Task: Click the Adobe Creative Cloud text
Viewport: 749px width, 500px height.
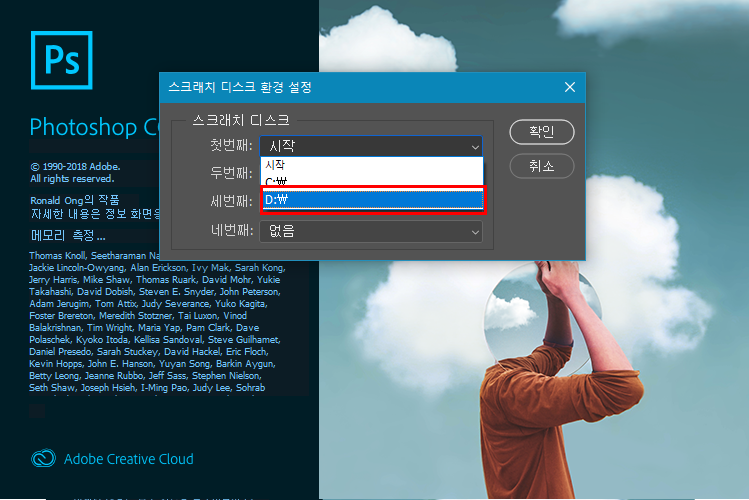Action: (x=128, y=459)
